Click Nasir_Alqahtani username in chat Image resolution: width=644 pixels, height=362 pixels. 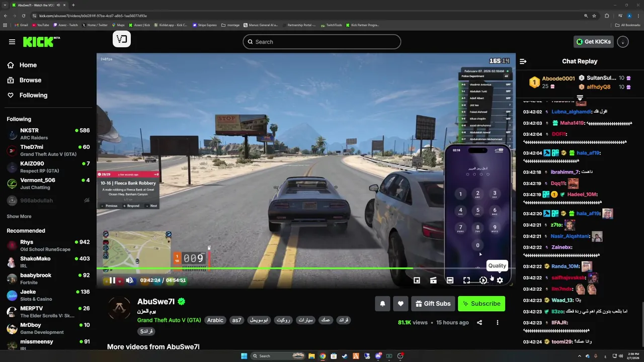pos(570,236)
